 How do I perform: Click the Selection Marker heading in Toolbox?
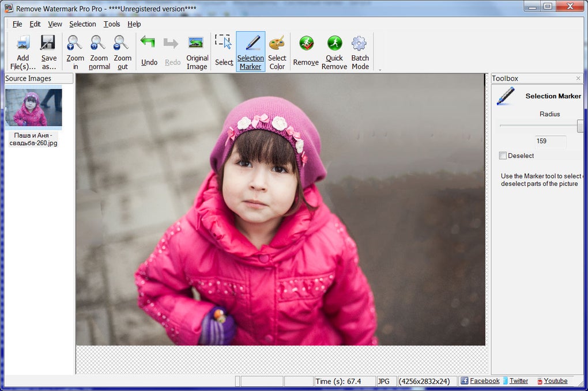click(553, 96)
